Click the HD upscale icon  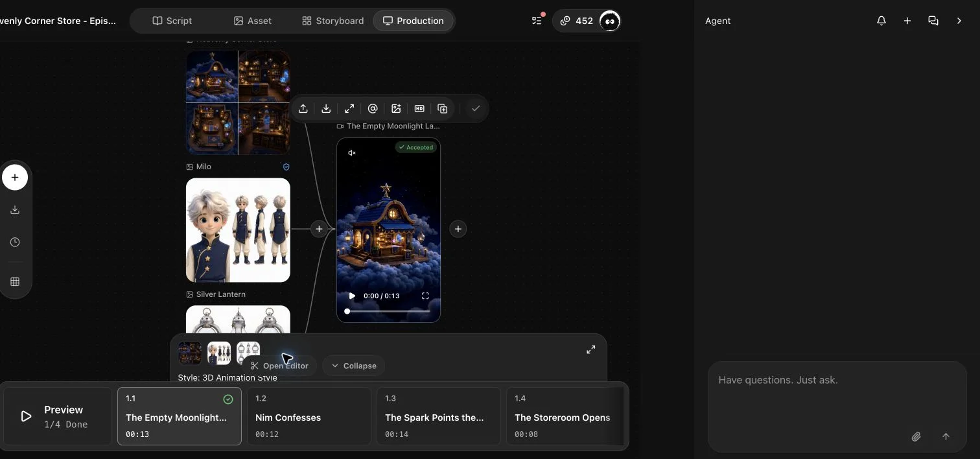(419, 109)
